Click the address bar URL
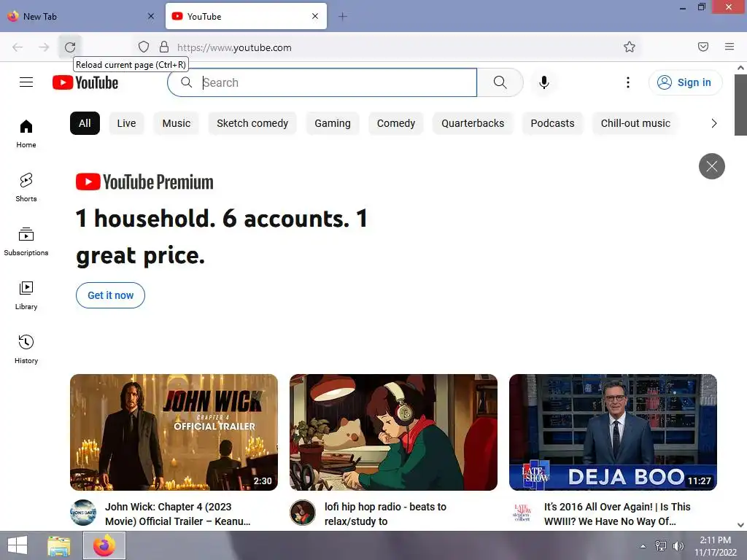Viewport: 747px width, 560px height. [234, 47]
